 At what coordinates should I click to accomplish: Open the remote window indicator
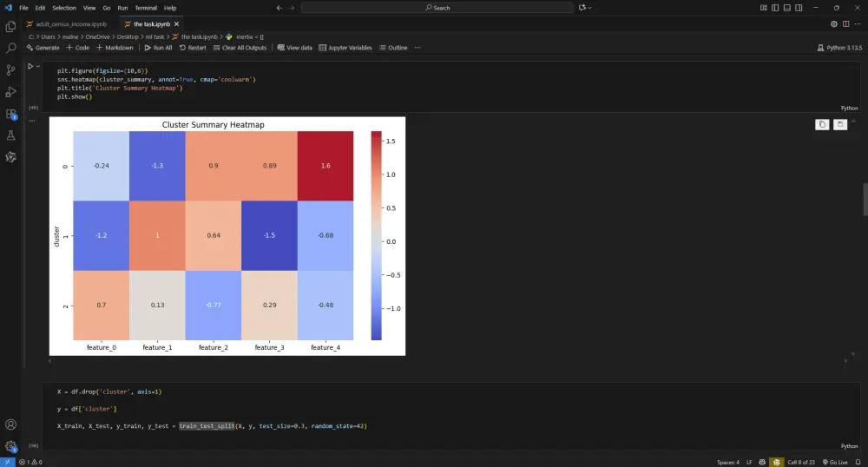click(x=7, y=462)
